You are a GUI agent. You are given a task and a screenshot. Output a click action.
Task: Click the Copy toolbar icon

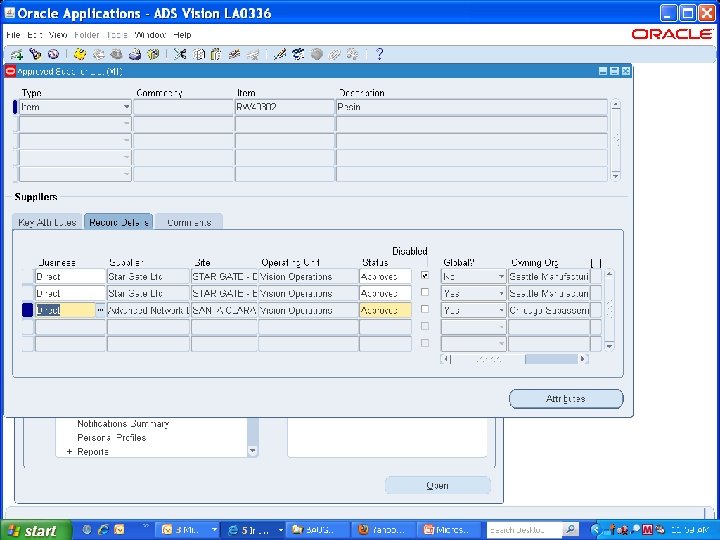(x=198, y=55)
